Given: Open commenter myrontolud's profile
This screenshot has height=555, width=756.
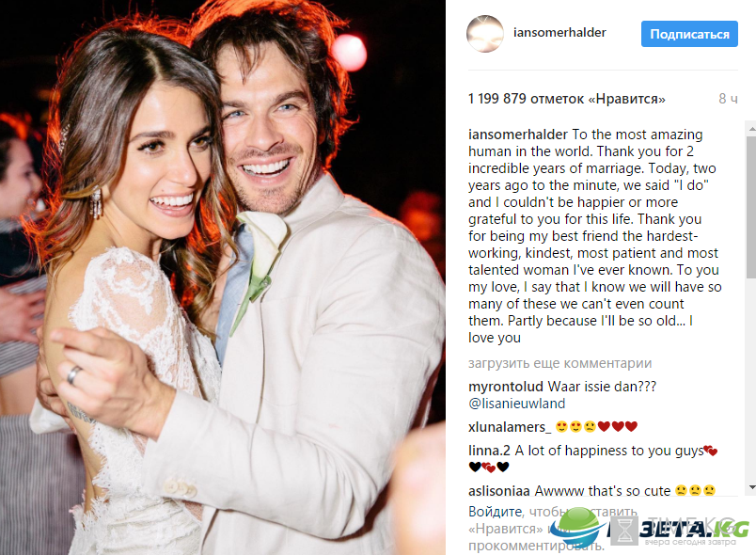Looking at the screenshot, I should [x=506, y=387].
